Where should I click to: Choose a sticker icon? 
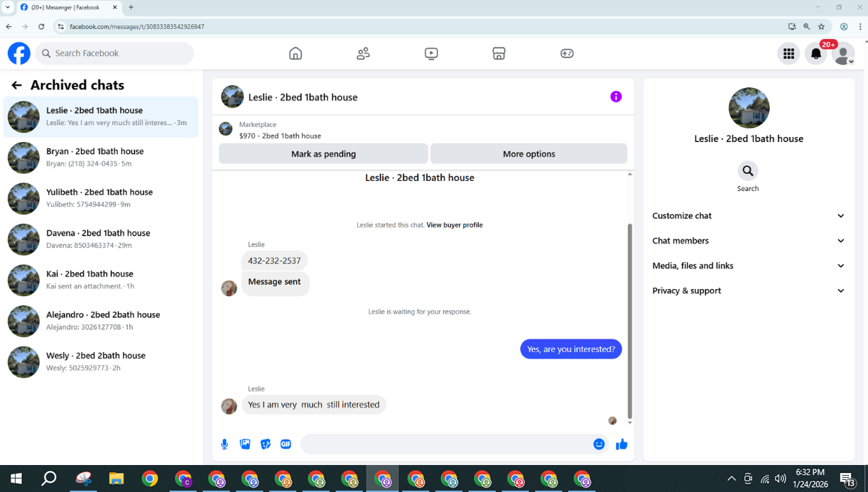266,444
